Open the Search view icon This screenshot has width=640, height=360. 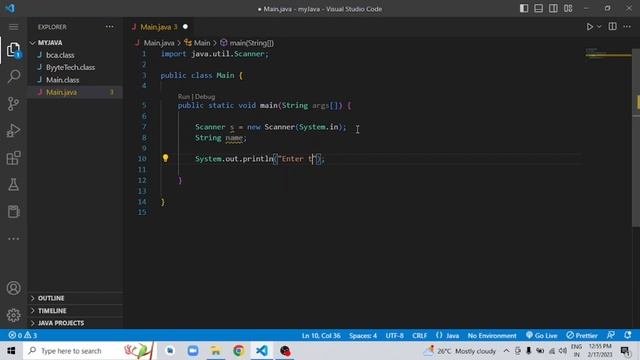[x=13, y=76]
